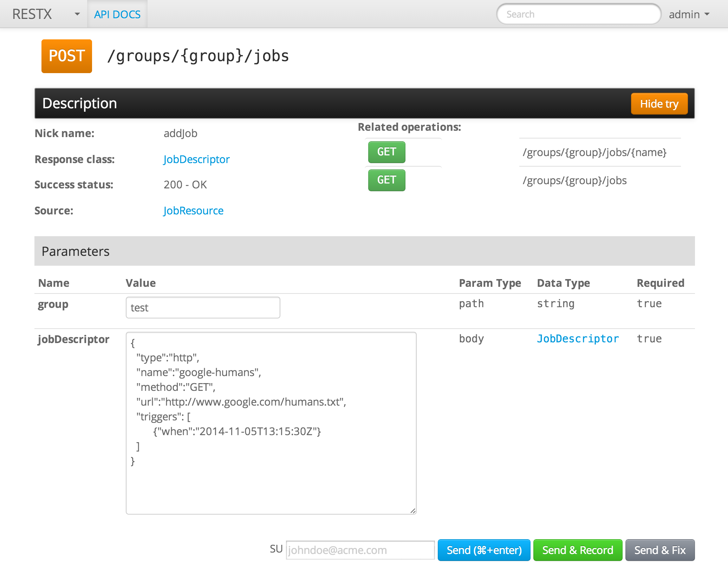
Task: Open the JobDescriptor data type link
Action: tap(578, 339)
